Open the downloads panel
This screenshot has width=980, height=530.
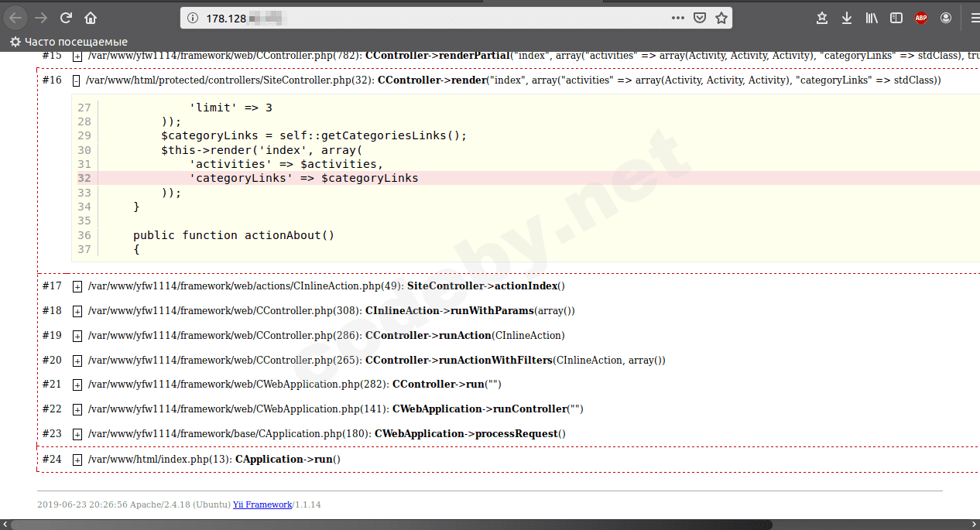click(x=847, y=18)
